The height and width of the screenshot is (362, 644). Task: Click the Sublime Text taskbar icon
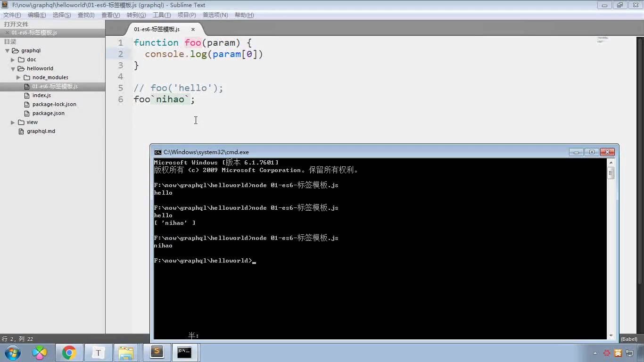[x=157, y=352]
